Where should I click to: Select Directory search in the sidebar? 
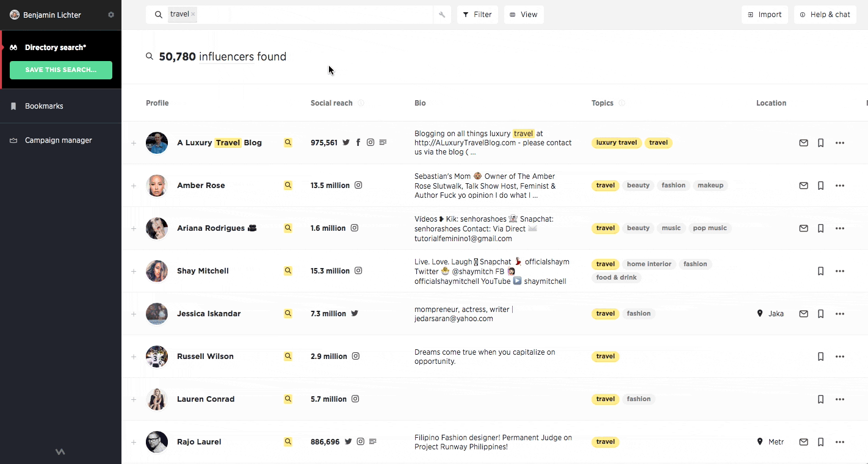click(55, 46)
